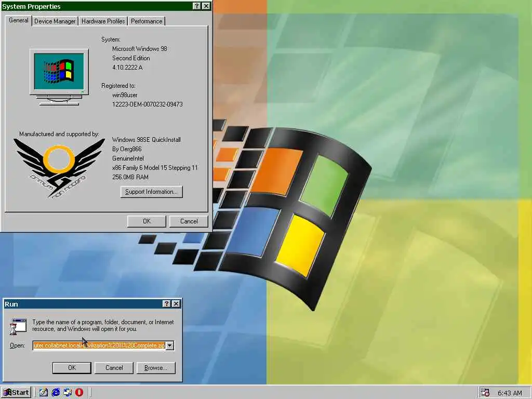Launch Internet Explorer from Quick Launch
The width and height of the screenshot is (532, 399).
pyautogui.click(x=55, y=393)
